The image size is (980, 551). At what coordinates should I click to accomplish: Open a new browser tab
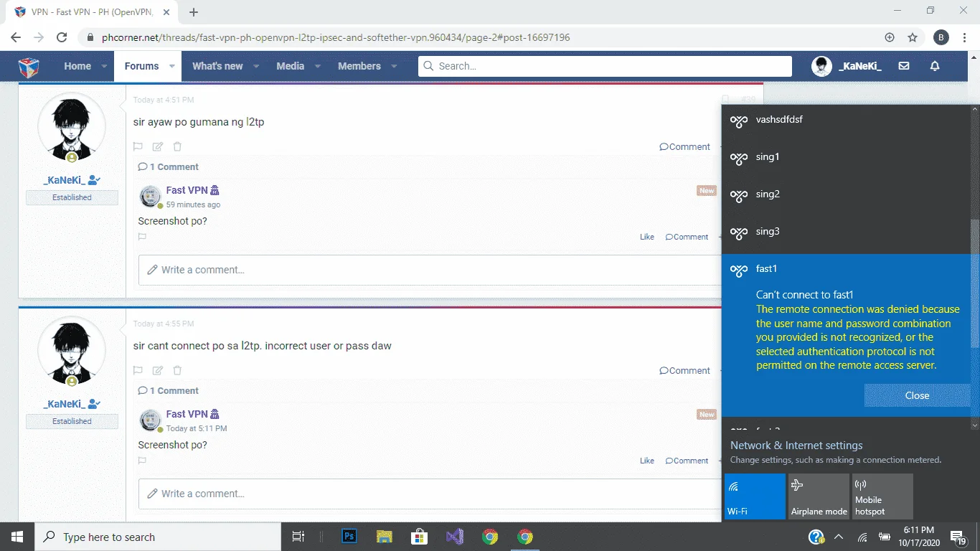pyautogui.click(x=194, y=12)
